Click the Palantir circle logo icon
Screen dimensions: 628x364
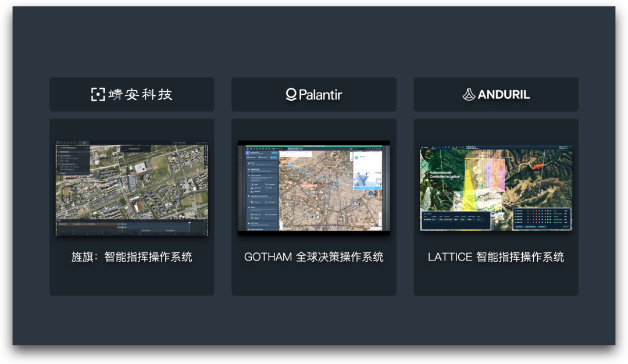291,95
